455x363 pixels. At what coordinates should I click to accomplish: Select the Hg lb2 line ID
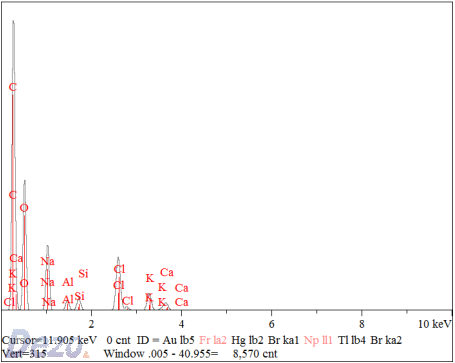pyautogui.click(x=247, y=340)
